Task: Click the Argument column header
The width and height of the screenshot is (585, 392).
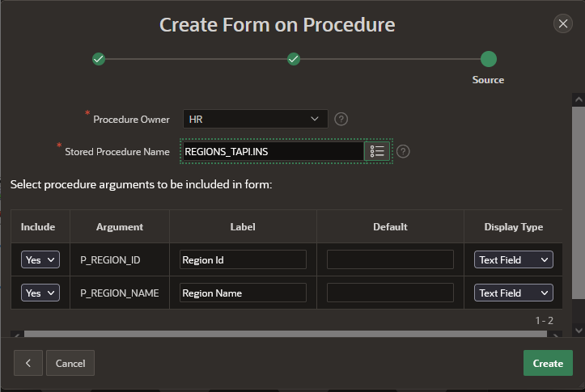Action: [x=120, y=227]
